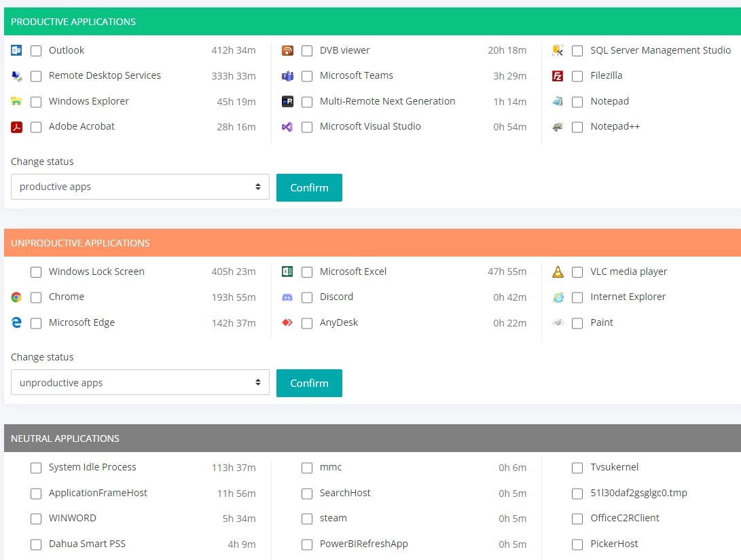Click the Microsoft Excel icon
The width and height of the screenshot is (741, 560).
pos(287,272)
